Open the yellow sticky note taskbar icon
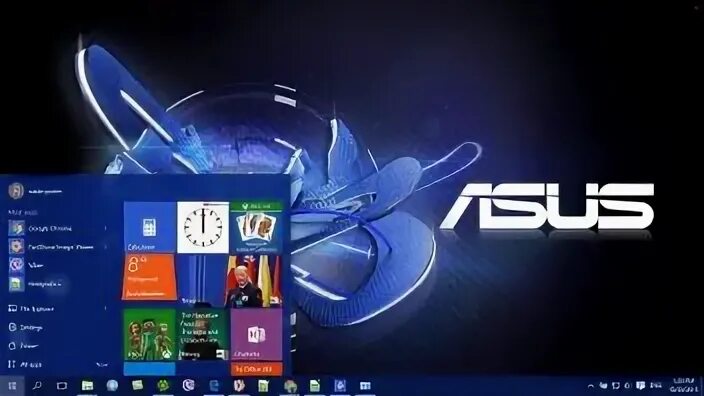The image size is (704, 396). [x=137, y=385]
